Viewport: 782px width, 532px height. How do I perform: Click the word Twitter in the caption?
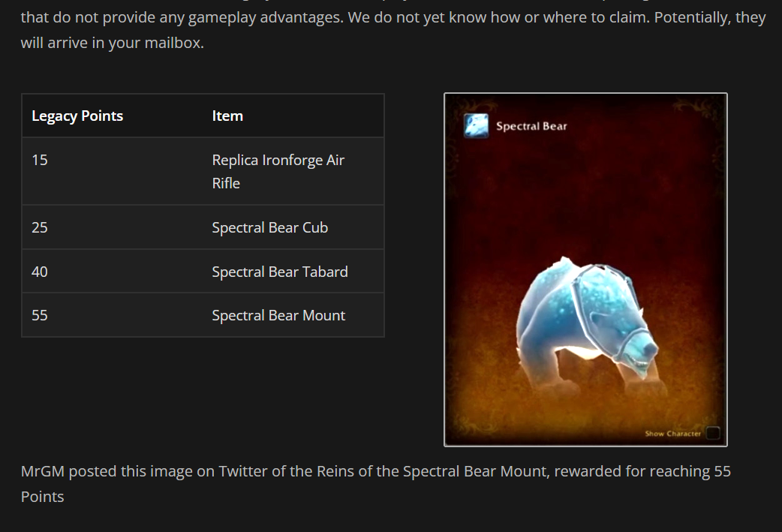point(242,471)
